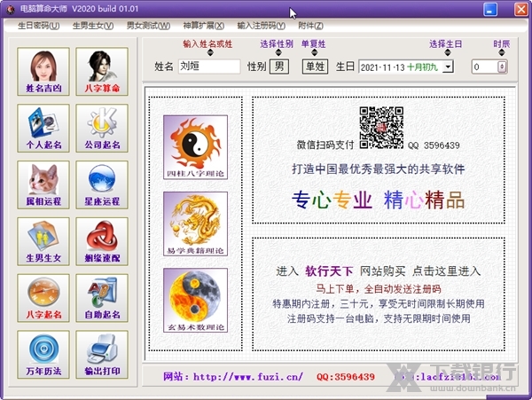Click the 选择生日 hint label

pyautogui.click(x=445, y=43)
